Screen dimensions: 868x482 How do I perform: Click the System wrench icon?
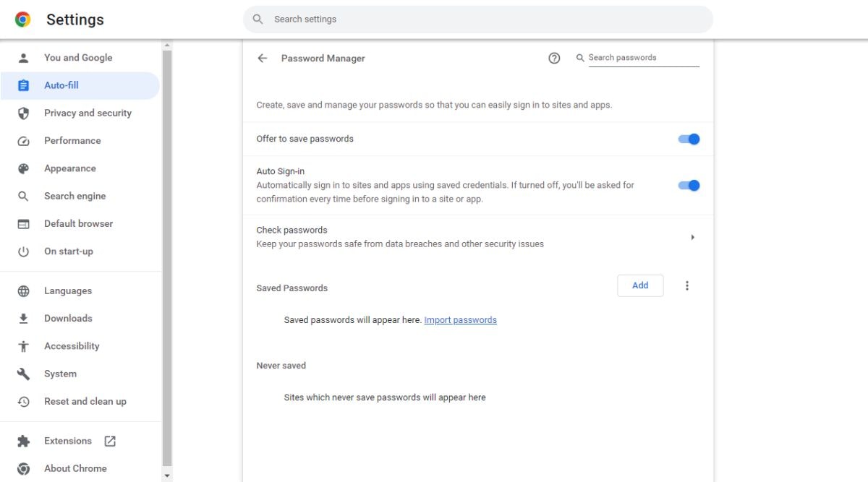[22, 374]
